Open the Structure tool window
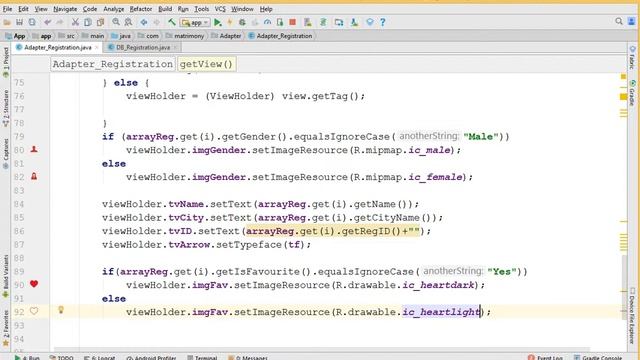640x360 pixels. tap(5, 108)
